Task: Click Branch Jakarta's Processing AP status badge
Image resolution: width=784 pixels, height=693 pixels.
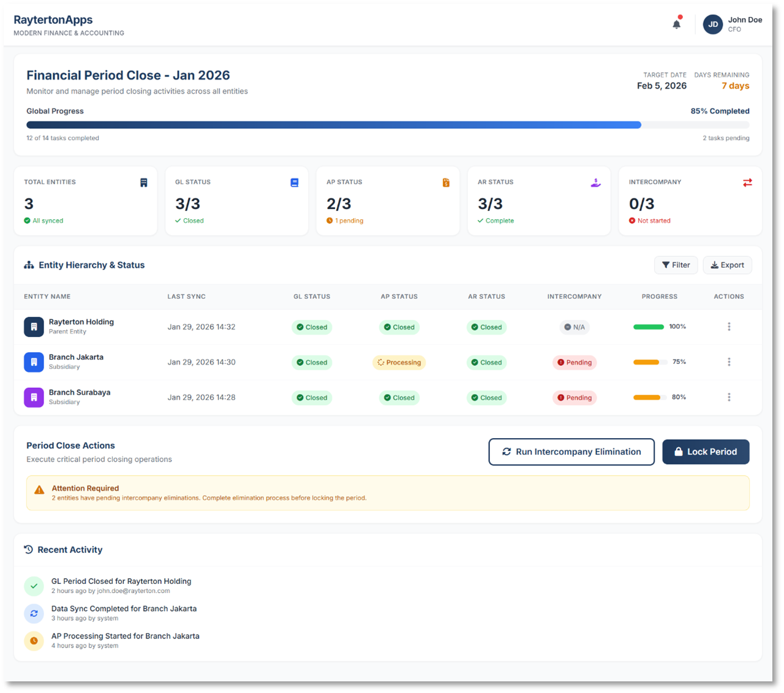Action: coord(399,362)
